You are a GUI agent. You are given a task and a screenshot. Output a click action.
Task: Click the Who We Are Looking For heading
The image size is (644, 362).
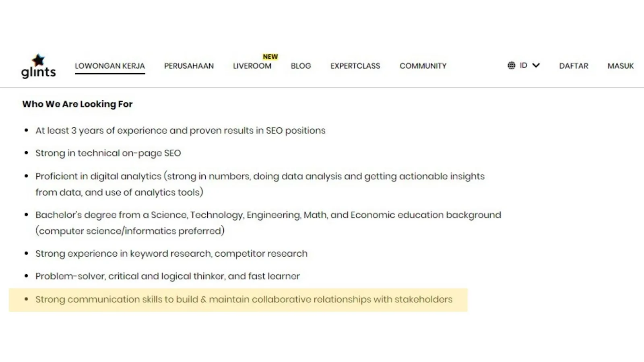77,104
